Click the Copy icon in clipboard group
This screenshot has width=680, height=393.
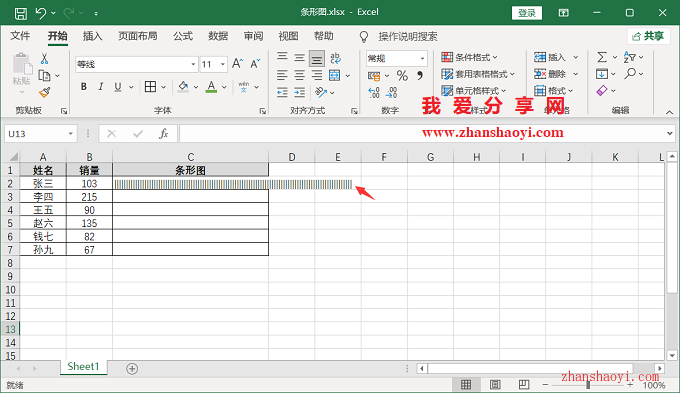(x=44, y=75)
